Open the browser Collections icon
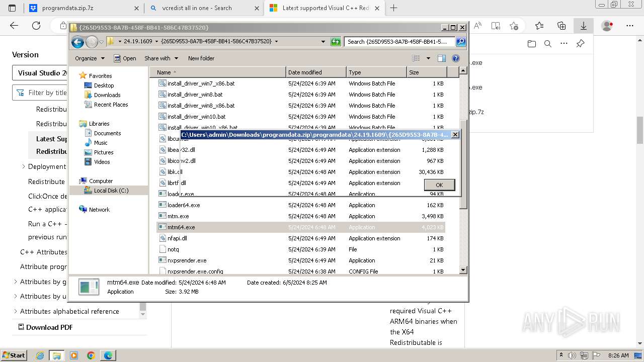 pos(561,26)
